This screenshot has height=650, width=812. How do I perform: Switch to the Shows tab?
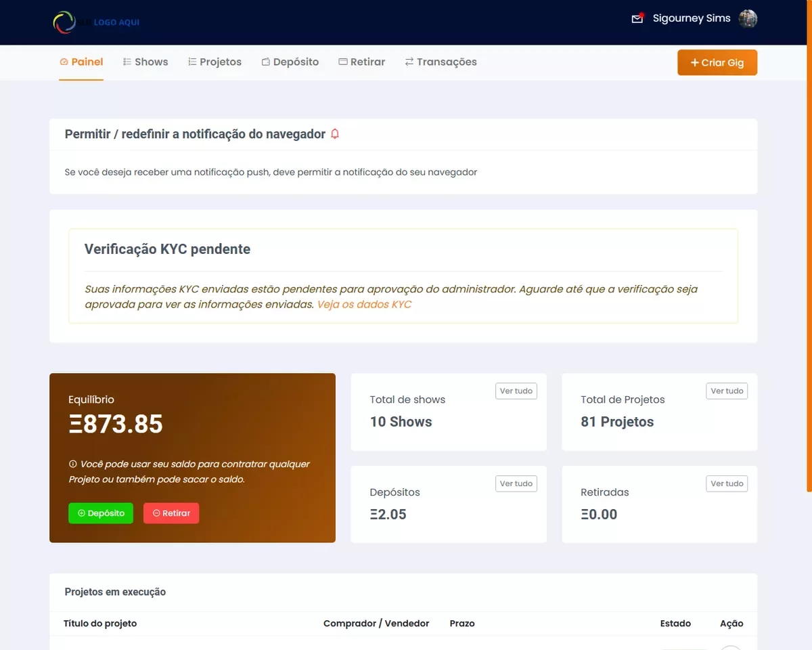(145, 62)
